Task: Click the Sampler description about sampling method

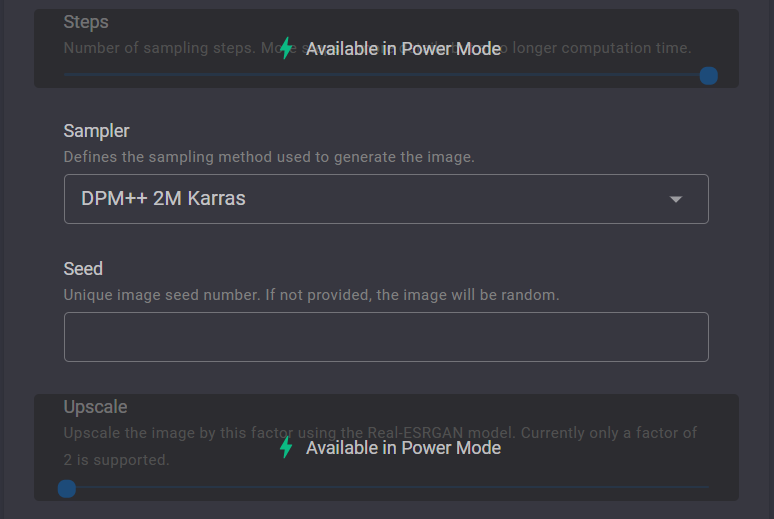Action: pos(269,157)
